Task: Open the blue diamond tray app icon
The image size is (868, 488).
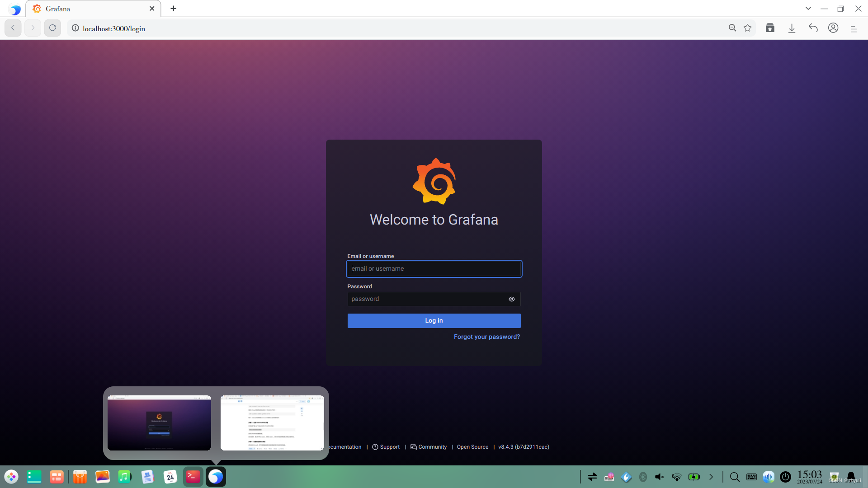Action: coord(627,477)
